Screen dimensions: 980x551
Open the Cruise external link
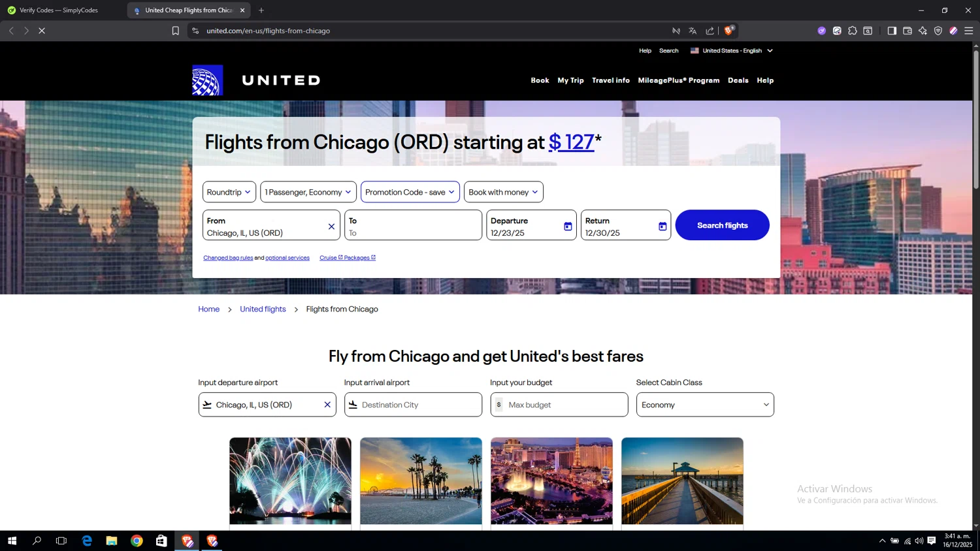331,258
